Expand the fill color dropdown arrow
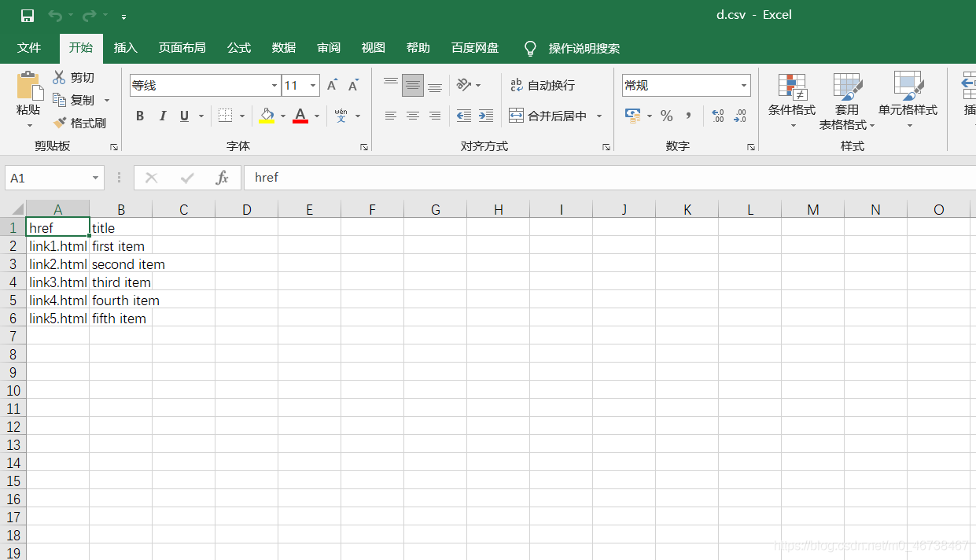976x560 pixels. tap(282, 116)
